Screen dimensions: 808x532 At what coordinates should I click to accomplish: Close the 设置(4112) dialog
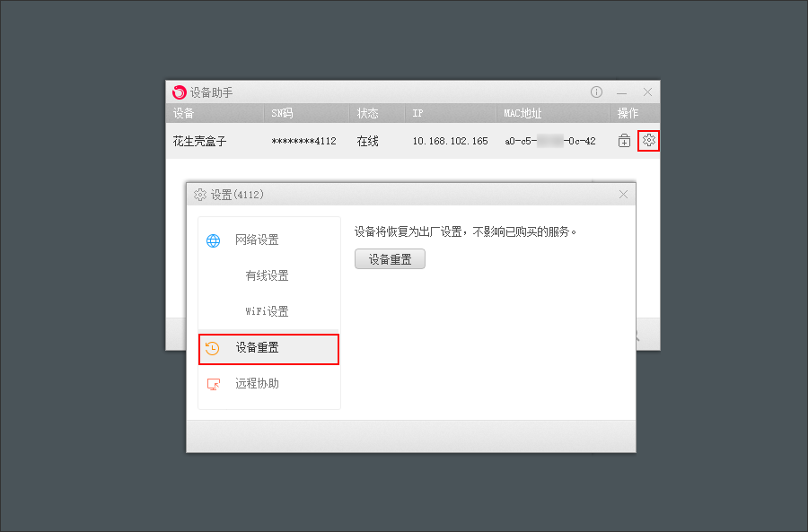624,194
